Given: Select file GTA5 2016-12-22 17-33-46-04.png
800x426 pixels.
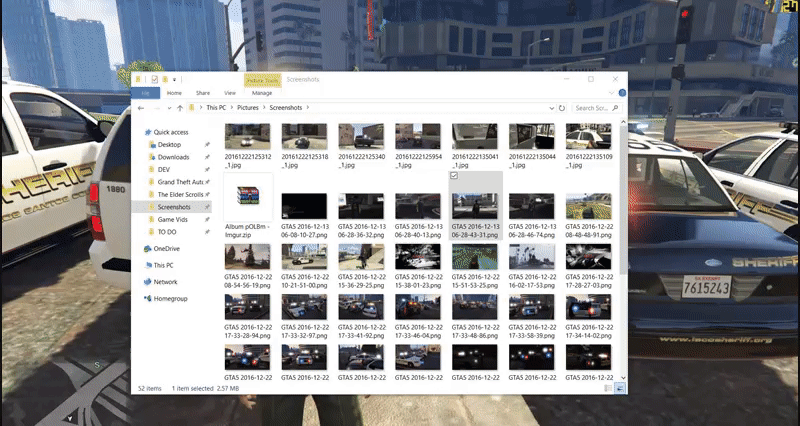Looking at the screenshot, I should coord(418,307).
